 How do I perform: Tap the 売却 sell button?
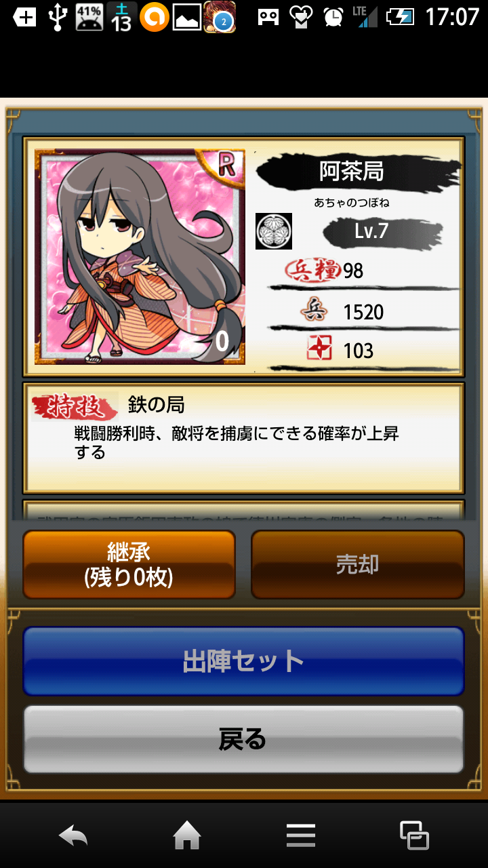[358, 564]
